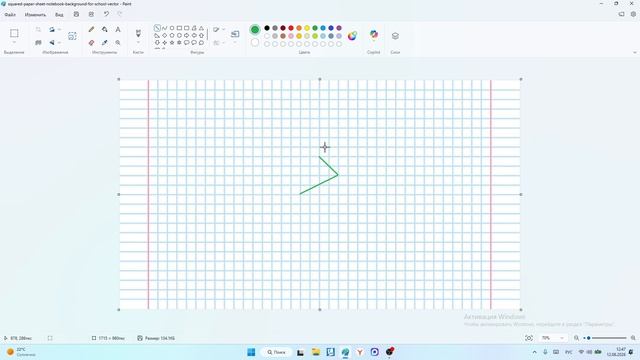Viewport: 640px width, 360px height.
Task: Choose the Triangle shape
Action: pyautogui.click(x=201, y=28)
